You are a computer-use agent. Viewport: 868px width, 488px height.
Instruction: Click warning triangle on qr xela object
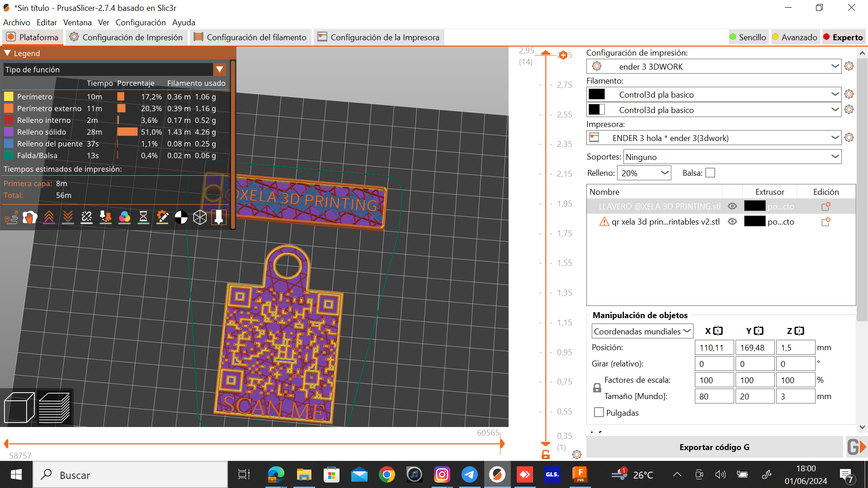tap(604, 222)
